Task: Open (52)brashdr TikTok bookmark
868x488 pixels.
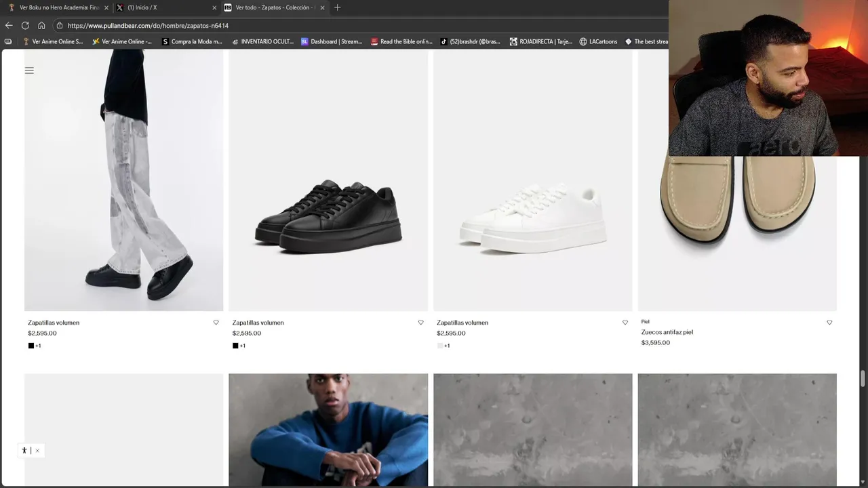Action: pyautogui.click(x=471, y=41)
